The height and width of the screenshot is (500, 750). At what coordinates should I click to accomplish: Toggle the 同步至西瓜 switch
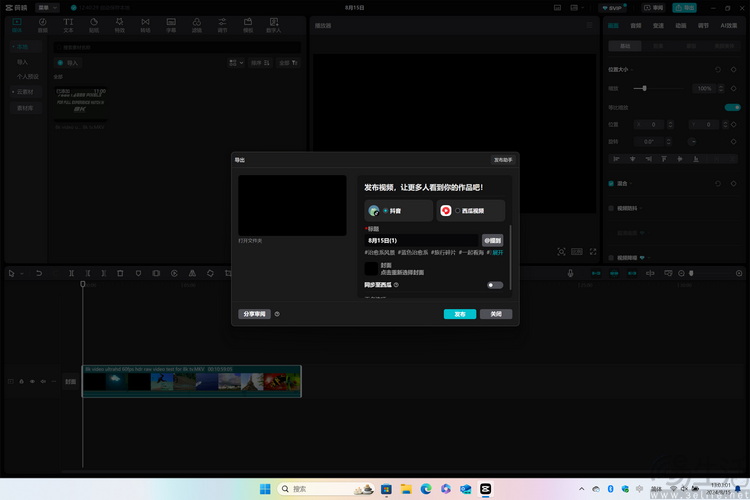[494, 285]
